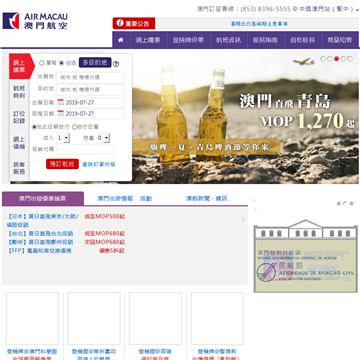The width and height of the screenshot is (360, 360).
Task: Click the Air Macau logo
Action: coord(35,21)
